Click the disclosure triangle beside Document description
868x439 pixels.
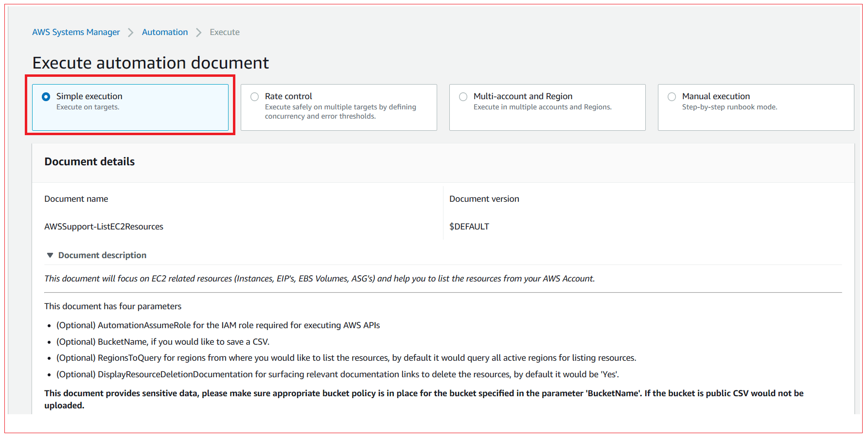point(50,255)
